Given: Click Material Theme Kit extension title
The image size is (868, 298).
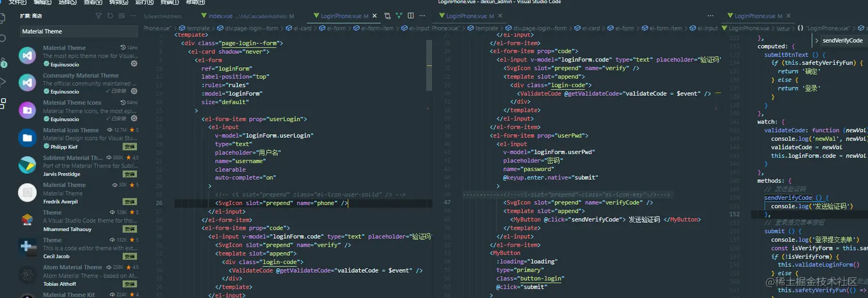Looking at the screenshot, I should [69, 295].
